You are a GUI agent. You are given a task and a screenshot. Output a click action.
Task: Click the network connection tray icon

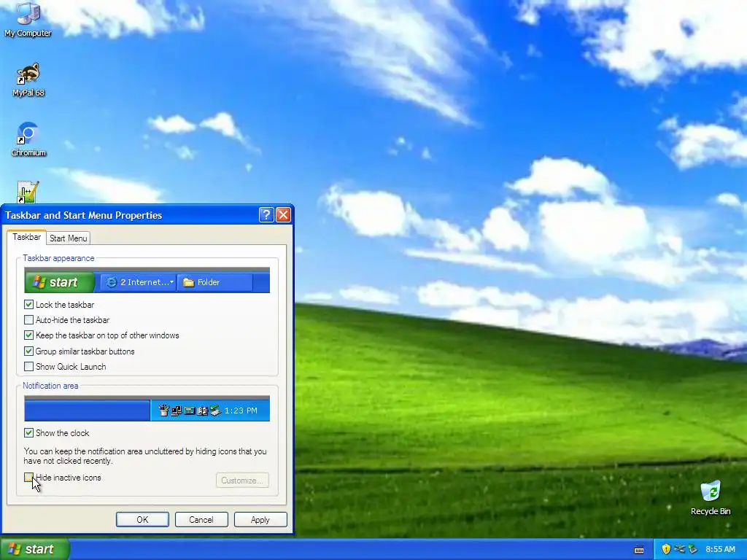pos(679,549)
